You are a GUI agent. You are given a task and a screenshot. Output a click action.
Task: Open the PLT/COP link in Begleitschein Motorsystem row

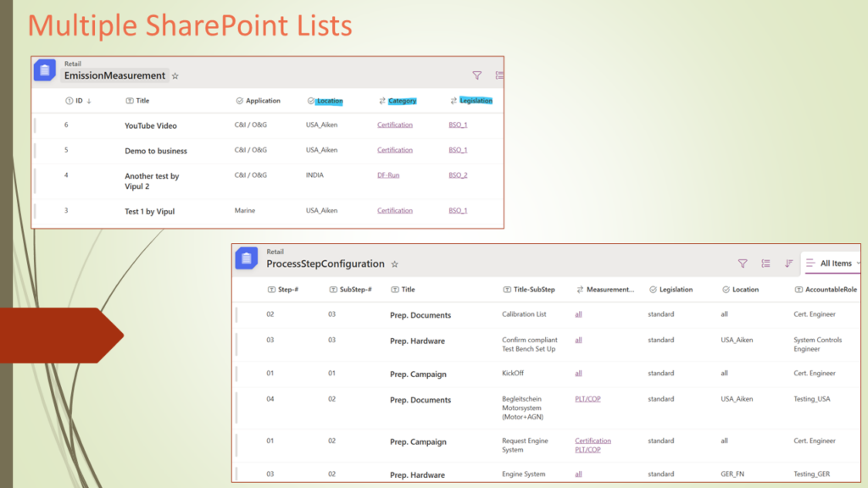coord(587,399)
